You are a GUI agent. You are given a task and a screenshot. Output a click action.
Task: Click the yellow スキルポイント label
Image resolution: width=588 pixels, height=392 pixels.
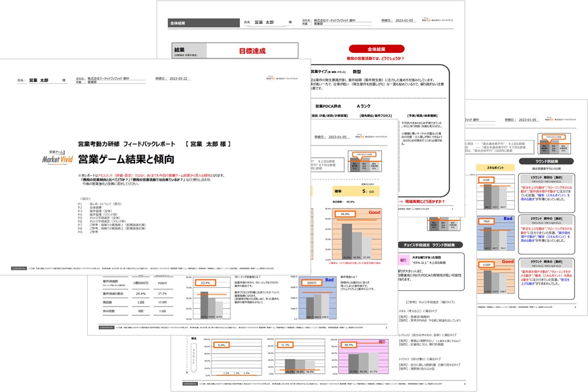pyautogui.click(x=495, y=167)
